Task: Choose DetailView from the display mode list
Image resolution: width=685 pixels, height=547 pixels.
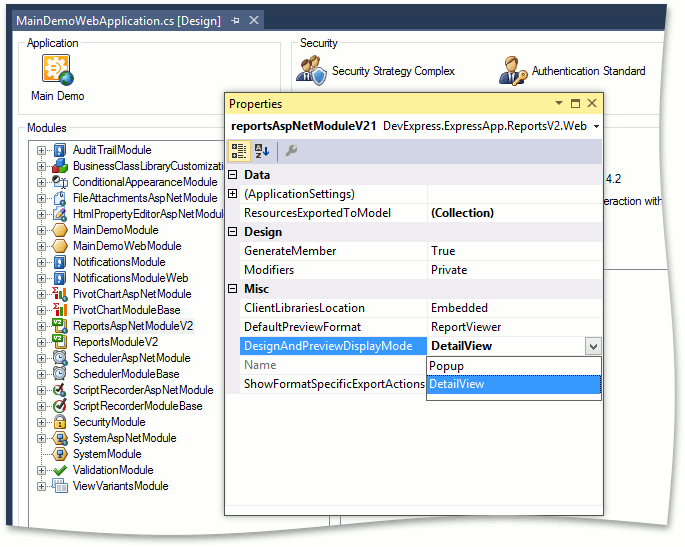Action: click(x=514, y=384)
